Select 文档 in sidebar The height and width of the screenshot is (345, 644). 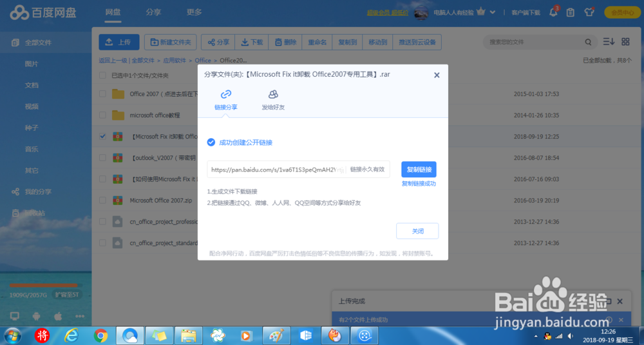click(x=32, y=85)
